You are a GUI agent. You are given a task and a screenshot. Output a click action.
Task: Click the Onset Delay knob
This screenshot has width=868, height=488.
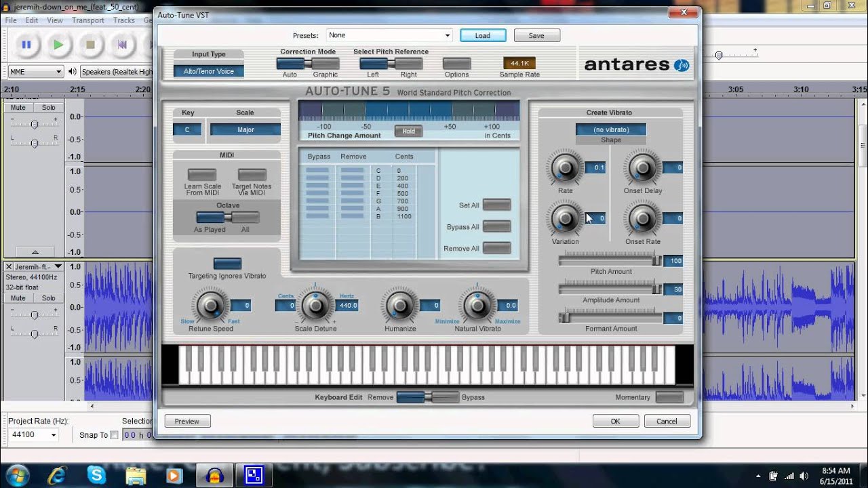[x=642, y=167]
